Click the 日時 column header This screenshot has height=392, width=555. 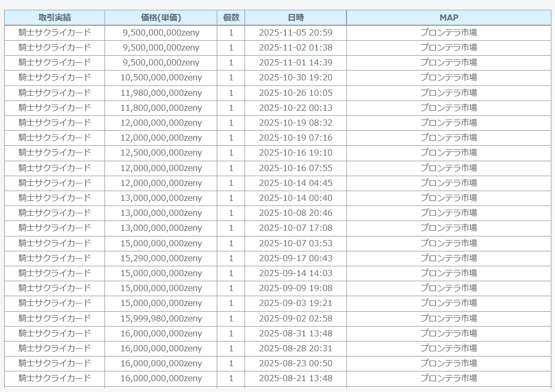[296, 18]
